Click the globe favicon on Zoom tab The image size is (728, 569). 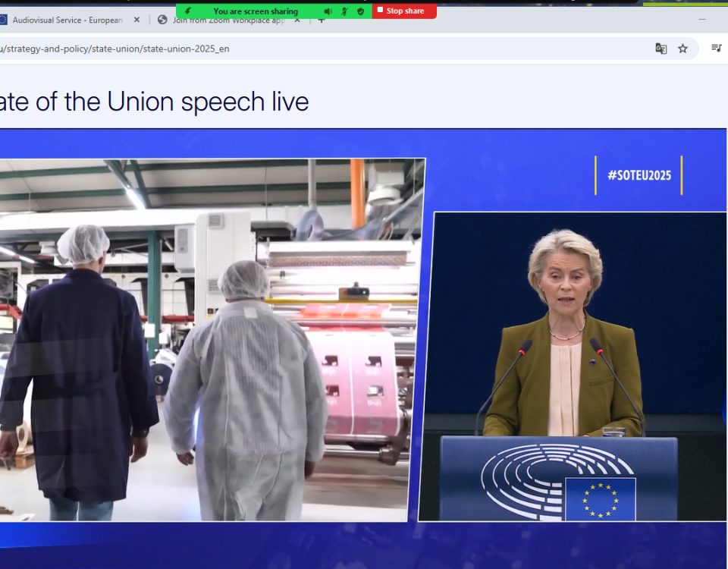point(162,20)
